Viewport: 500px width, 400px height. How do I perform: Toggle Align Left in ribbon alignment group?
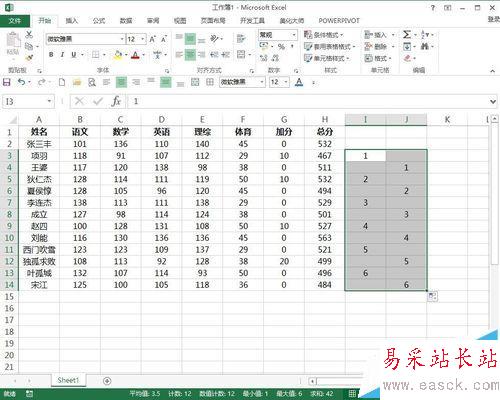click(179, 54)
